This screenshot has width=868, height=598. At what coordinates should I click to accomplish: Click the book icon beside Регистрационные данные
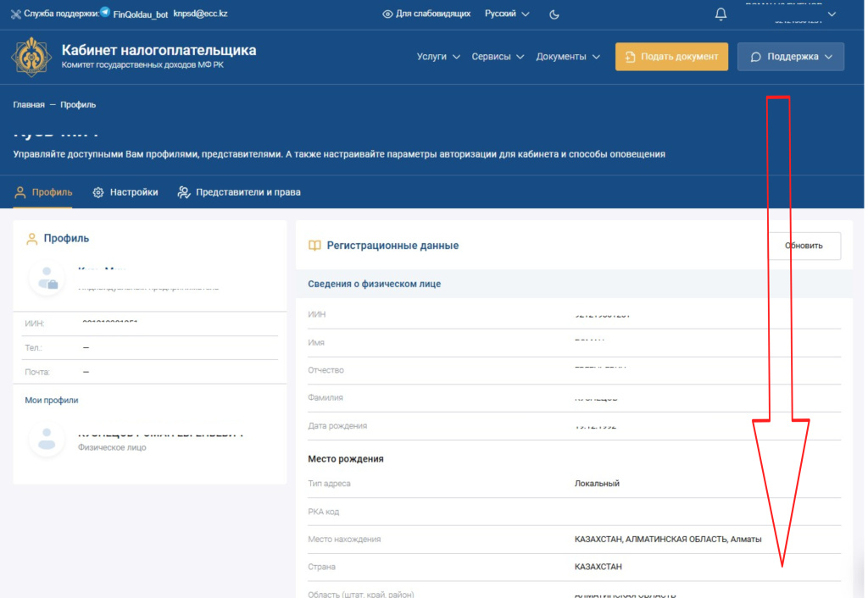click(314, 246)
